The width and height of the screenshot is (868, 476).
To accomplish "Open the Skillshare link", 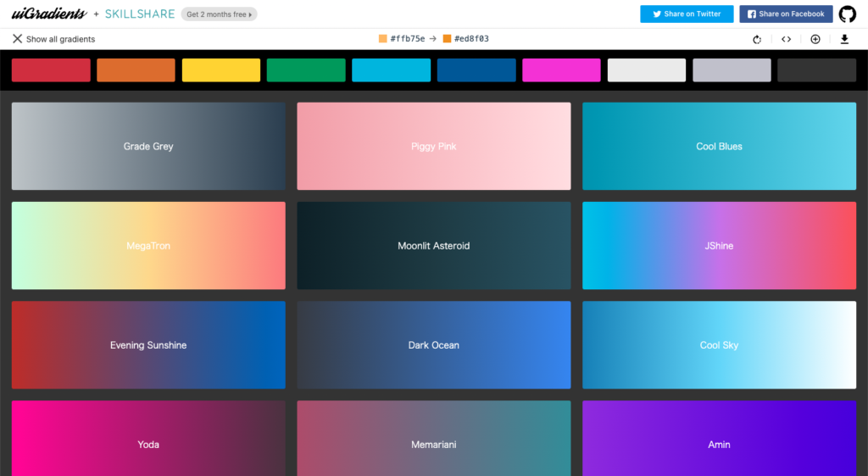I will tap(140, 14).
